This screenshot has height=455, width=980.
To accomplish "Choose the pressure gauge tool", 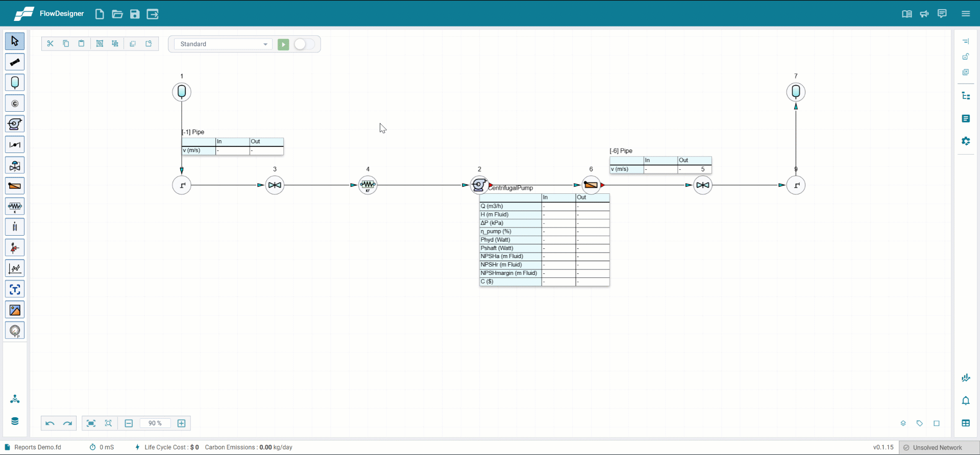I will pos(15,331).
